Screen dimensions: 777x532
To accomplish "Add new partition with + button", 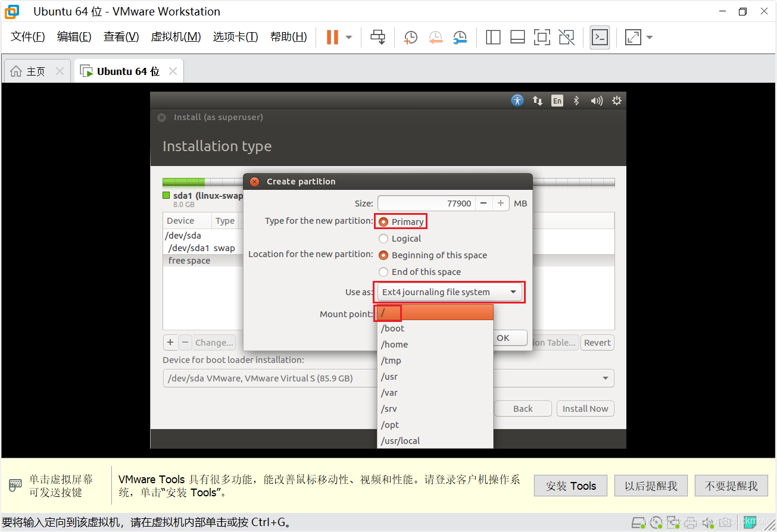I will (170, 343).
